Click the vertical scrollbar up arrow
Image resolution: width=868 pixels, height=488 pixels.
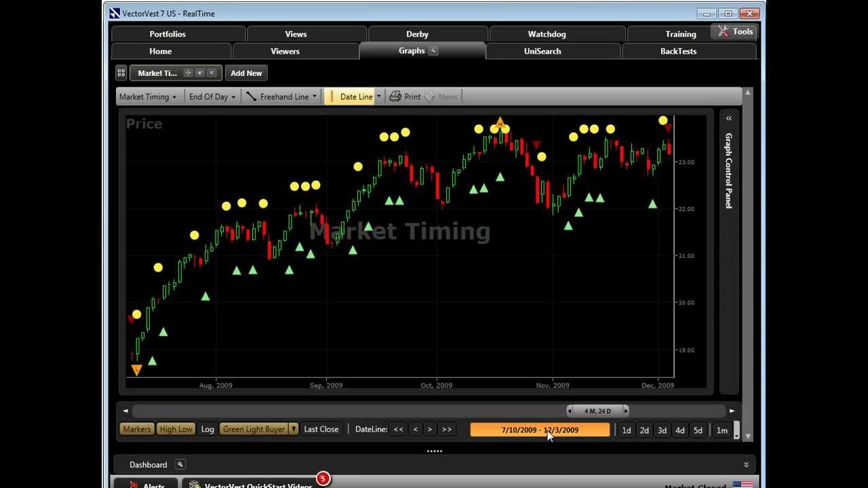tap(748, 92)
